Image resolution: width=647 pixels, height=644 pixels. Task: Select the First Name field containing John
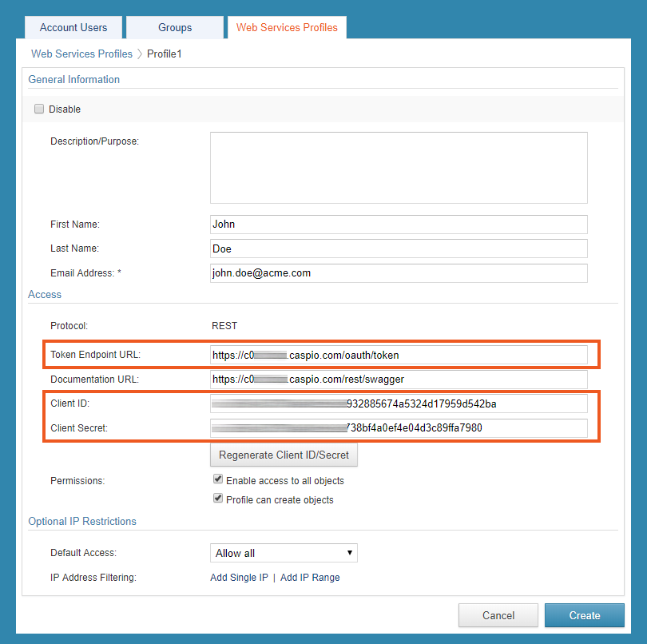(x=398, y=224)
